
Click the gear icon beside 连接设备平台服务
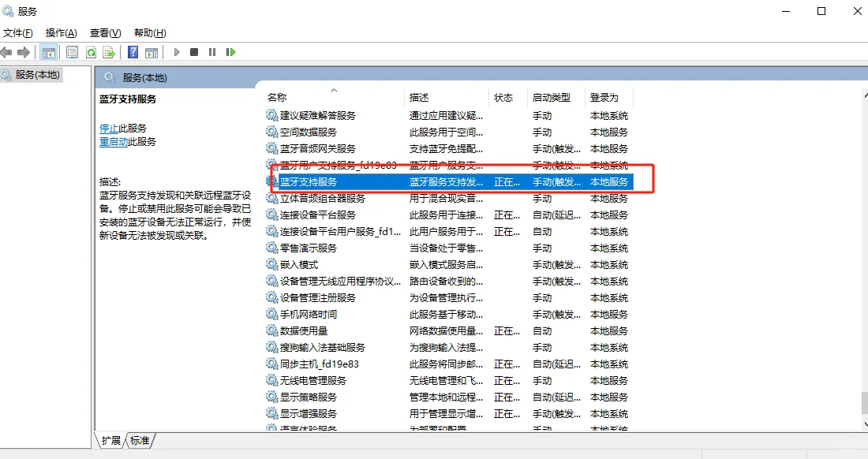point(271,215)
